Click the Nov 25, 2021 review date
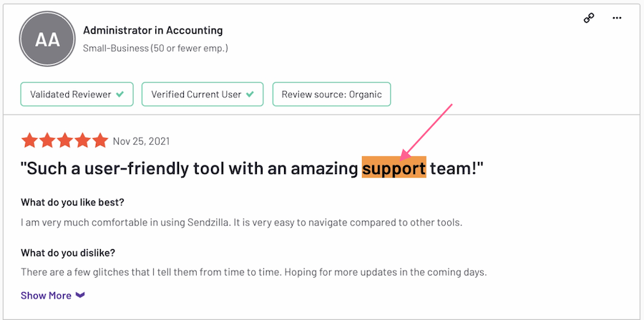This screenshot has width=644, height=320. pyautogui.click(x=141, y=141)
